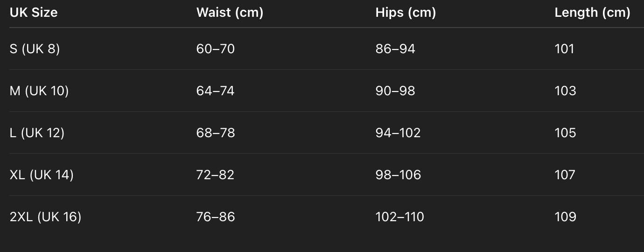644x252 pixels.
Task: Click the 103 length value
Action: click(x=565, y=91)
